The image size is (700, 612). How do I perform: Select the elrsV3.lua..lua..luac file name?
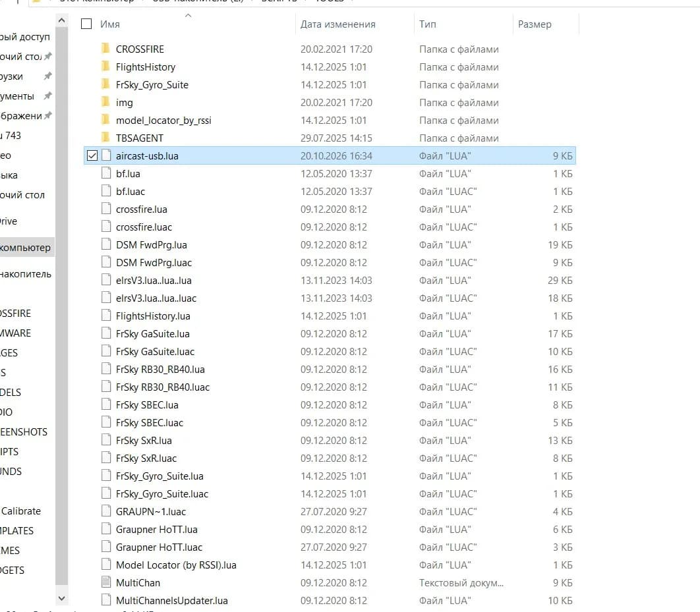(156, 298)
